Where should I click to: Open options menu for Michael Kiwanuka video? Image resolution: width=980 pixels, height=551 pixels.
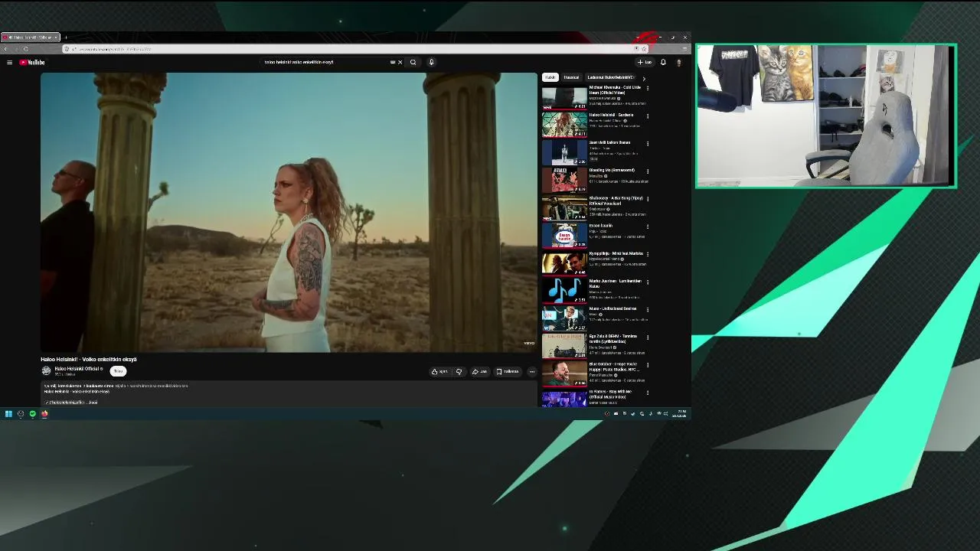click(x=648, y=88)
